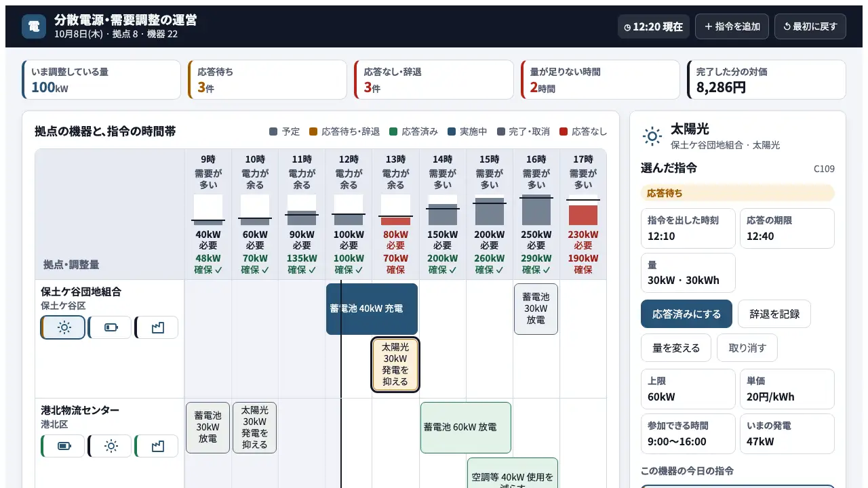The height and width of the screenshot is (488, 868).
Task: Select the battery device icon under 保土ケ谷団地組合
Action: [110, 327]
